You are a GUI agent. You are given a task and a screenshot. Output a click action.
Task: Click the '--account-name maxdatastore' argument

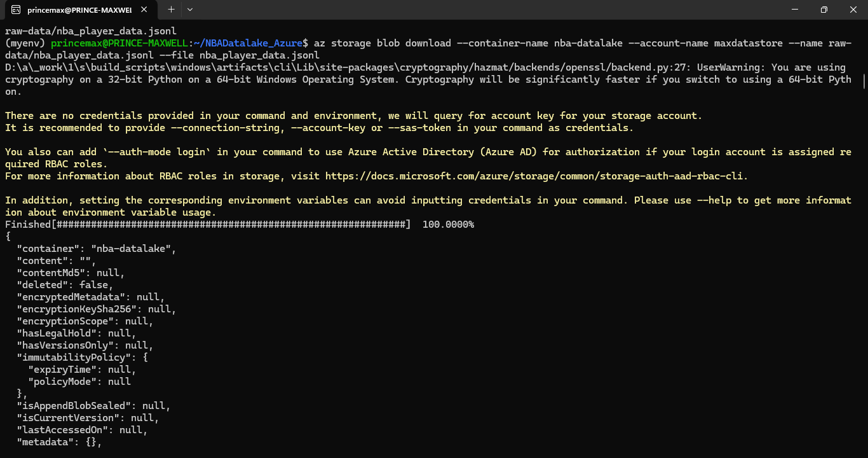(706, 43)
